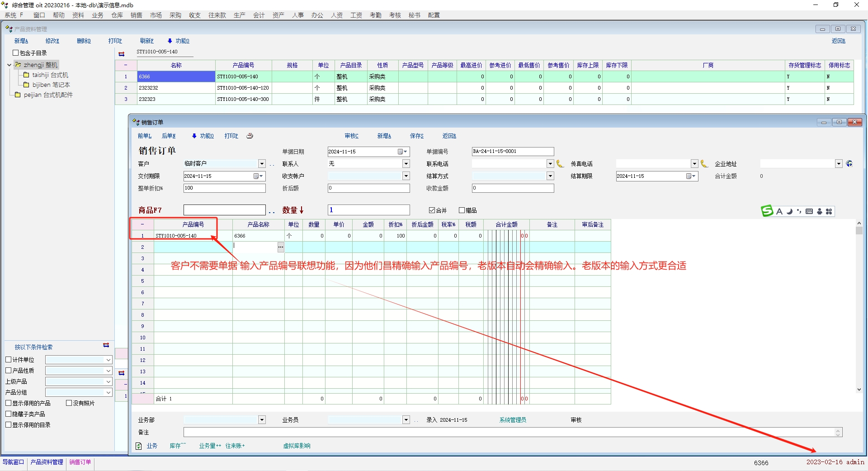
Task: Click the 虚拟库影响 link at the bottom
Action: [297, 446]
